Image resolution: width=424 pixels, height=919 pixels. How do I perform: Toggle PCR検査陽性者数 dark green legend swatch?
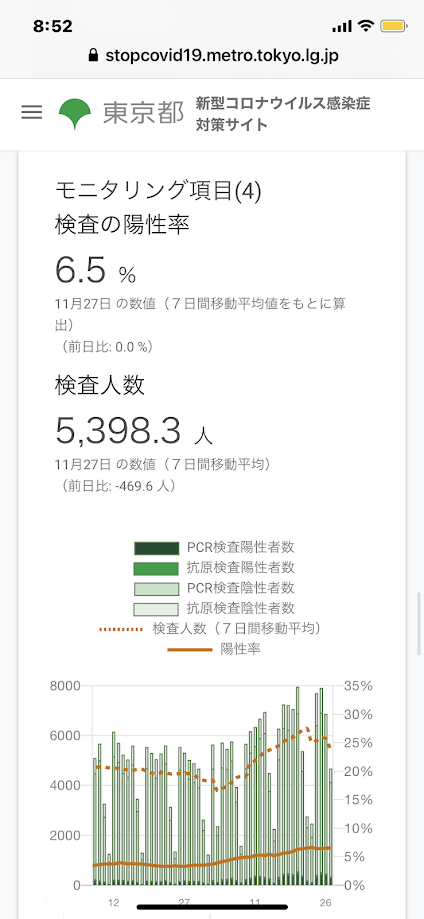click(156, 548)
